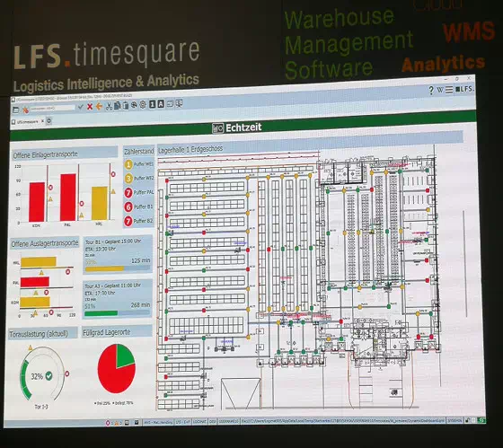The width and height of the screenshot is (503, 448).
Task: Select the scissors cut icon
Action: 109,106
